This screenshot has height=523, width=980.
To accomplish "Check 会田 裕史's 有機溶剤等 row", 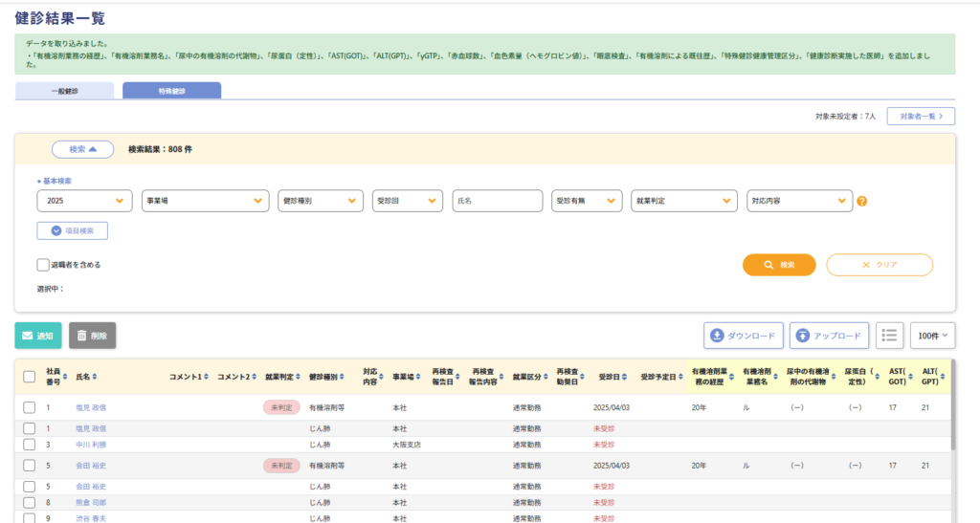I will (30, 466).
